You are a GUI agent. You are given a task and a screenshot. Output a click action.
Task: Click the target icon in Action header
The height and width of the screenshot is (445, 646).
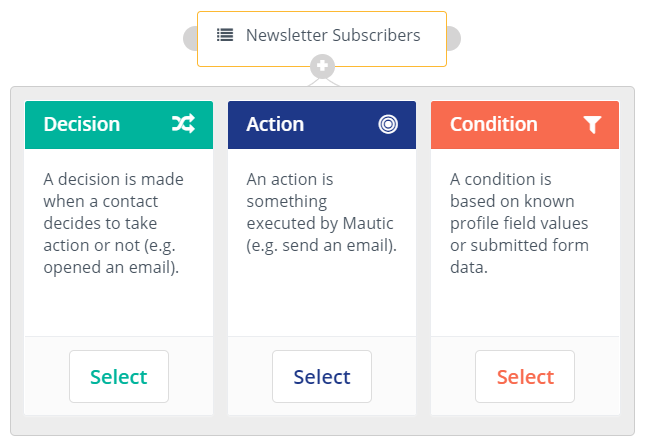click(388, 124)
